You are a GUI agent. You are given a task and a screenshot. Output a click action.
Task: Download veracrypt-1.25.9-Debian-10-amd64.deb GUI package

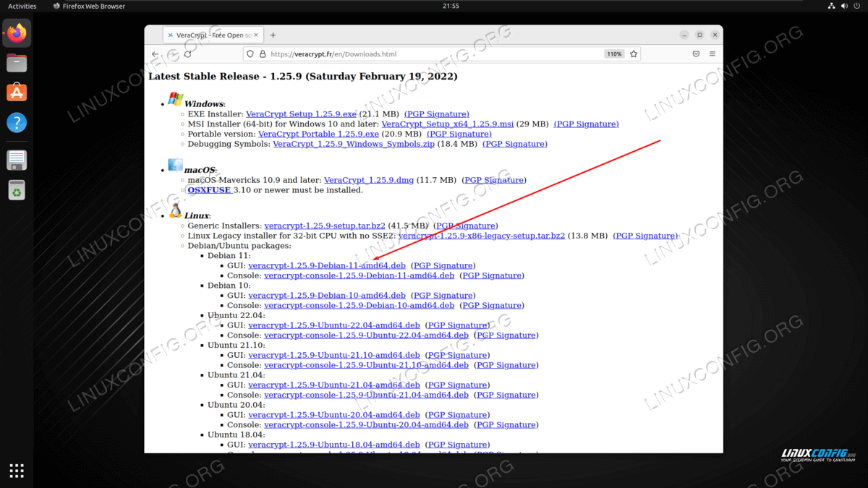click(x=327, y=296)
